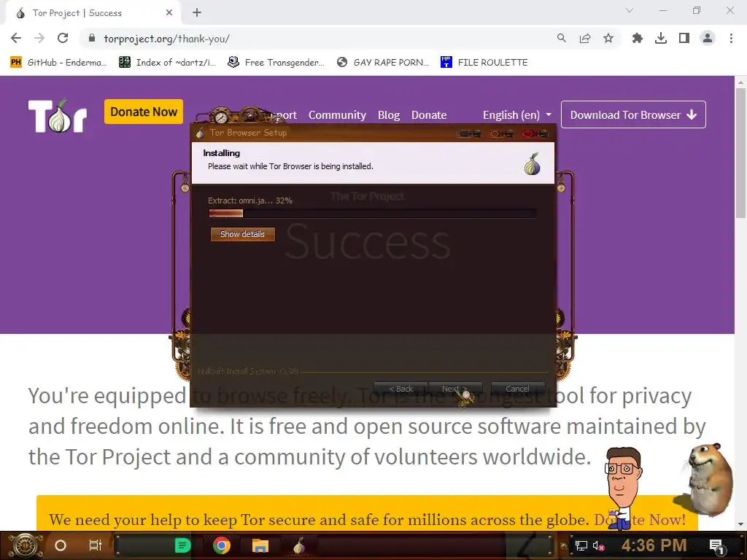View site info via the lock icon
This screenshot has width=747, height=560.
pyautogui.click(x=92, y=38)
